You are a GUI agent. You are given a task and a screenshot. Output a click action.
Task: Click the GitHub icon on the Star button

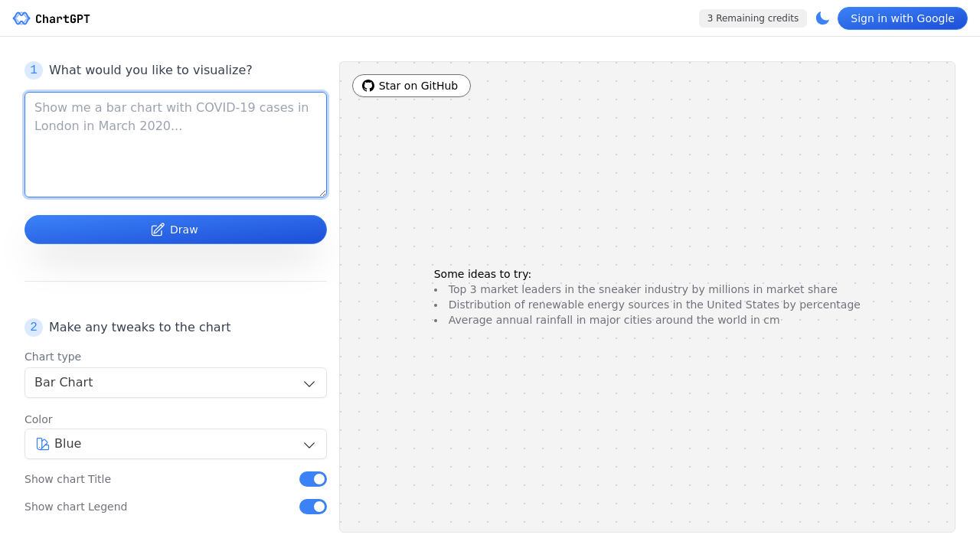[367, 86]
